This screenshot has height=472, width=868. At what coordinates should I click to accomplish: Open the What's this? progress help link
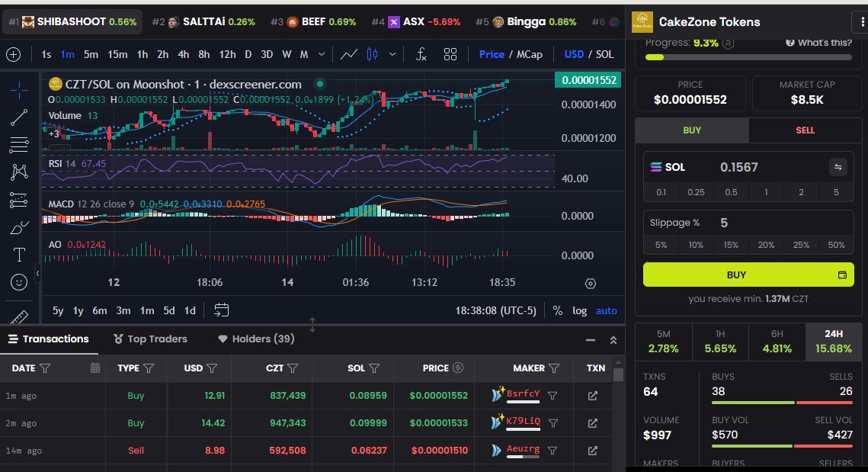(x=818, y=43)
